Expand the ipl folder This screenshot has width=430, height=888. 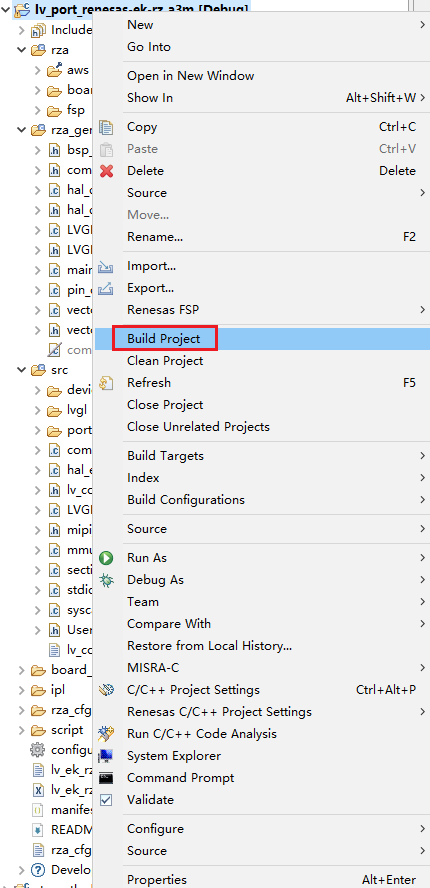click(22, 690)
